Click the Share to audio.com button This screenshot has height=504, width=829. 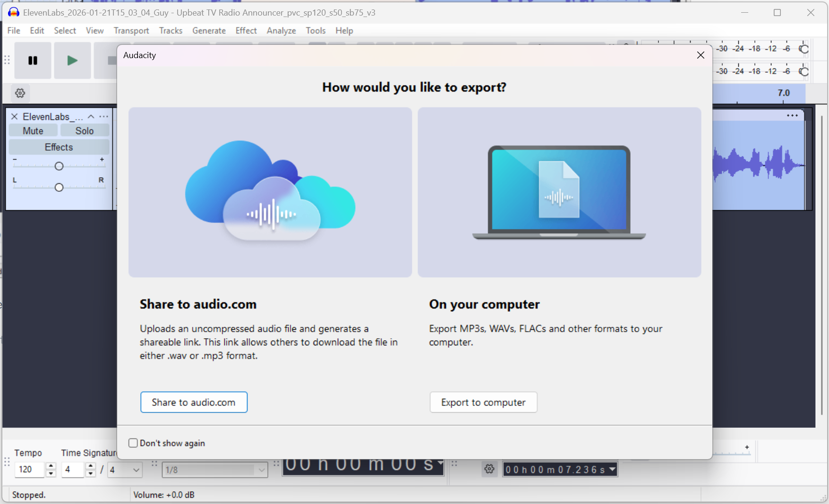194,402
